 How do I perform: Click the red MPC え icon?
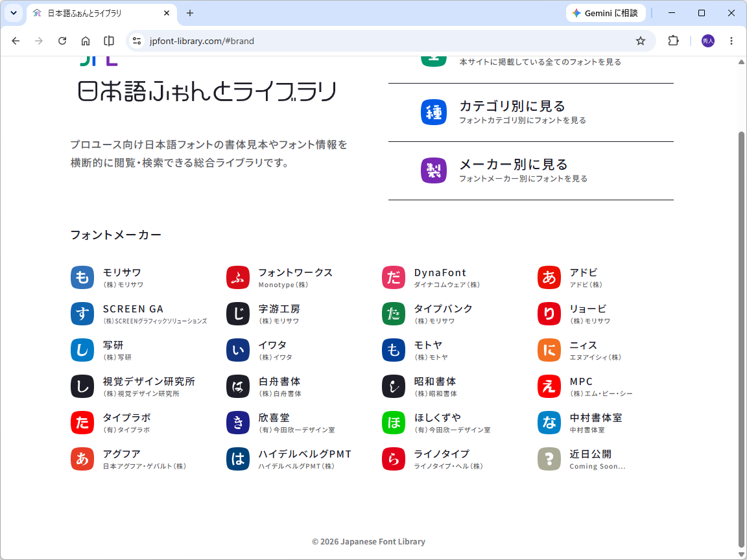point(549,386)
